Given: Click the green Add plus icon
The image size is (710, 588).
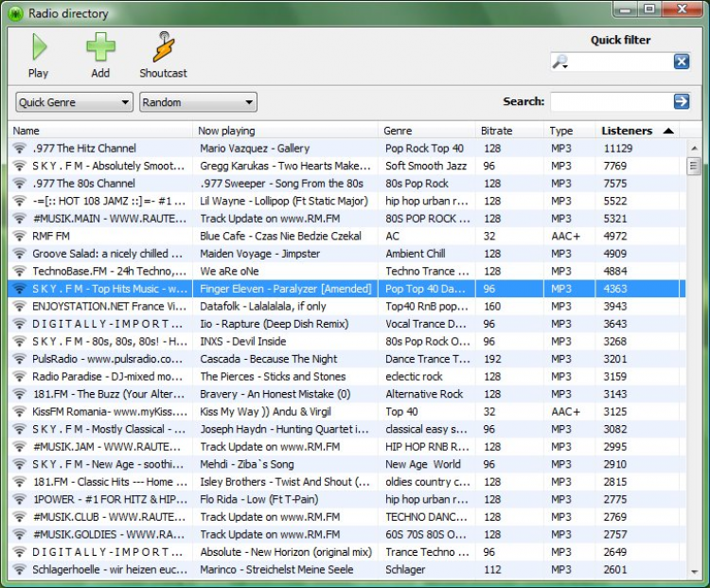Looking at the screenshot, I should point(100,47).
